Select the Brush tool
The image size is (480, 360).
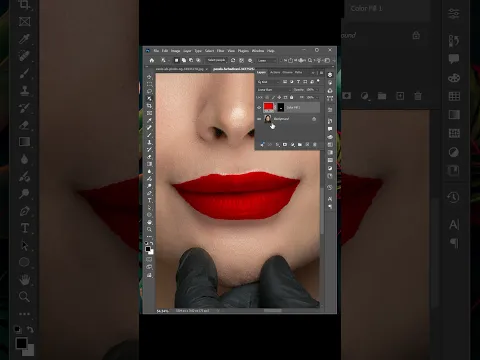(149, 135)
